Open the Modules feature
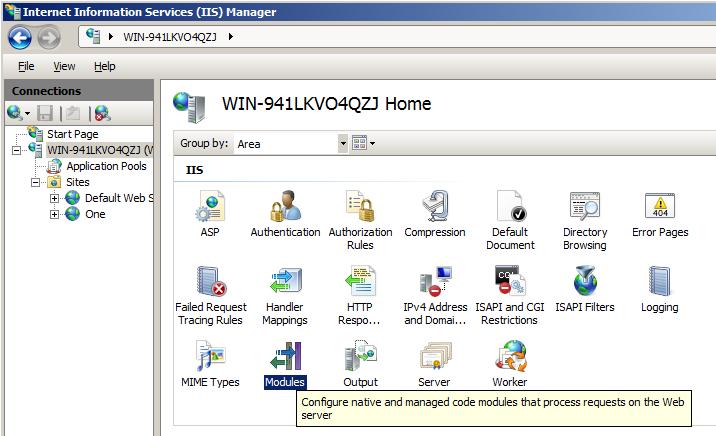The height and width of the screenshot is (436, 716). click(285, 364)
